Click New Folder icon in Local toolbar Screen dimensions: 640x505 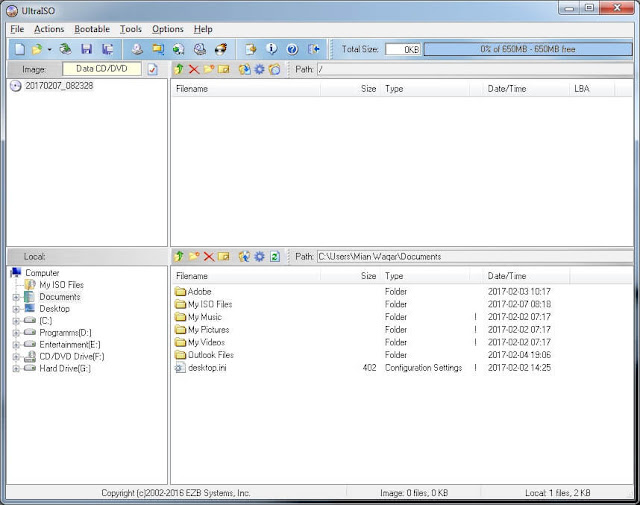pos(194,256)
